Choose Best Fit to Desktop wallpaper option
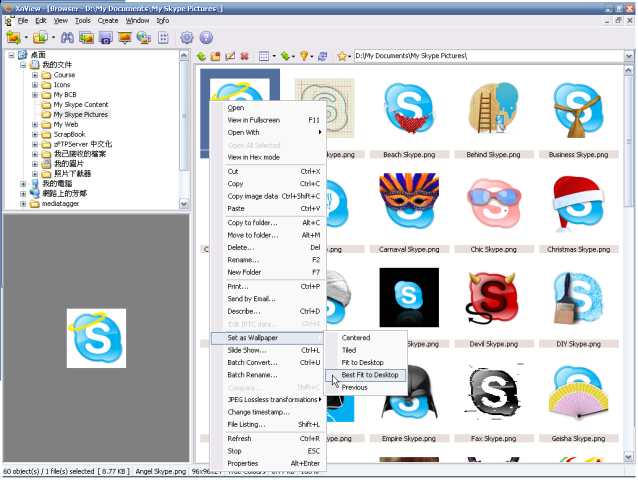The image size is (638, 480). point(366,375)
